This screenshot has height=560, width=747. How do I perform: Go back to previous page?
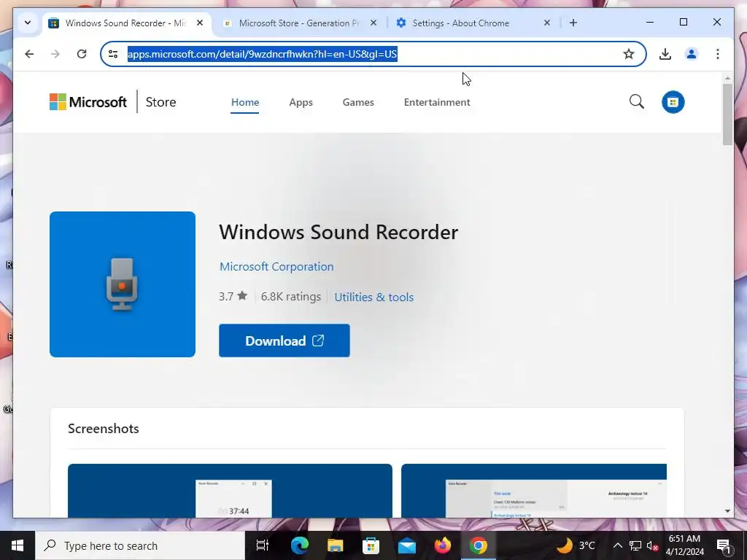(x=29, y=54)
